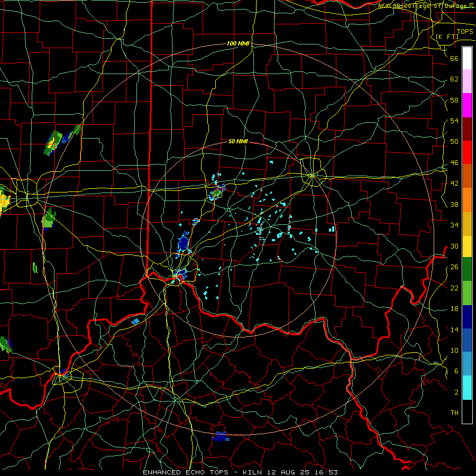Click the "62" legend value
The image size is (476, 476).
tap(454, 79)
